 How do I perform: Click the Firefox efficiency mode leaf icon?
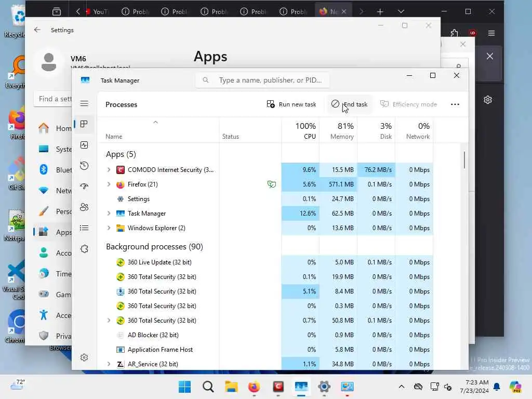pos(271,184)
